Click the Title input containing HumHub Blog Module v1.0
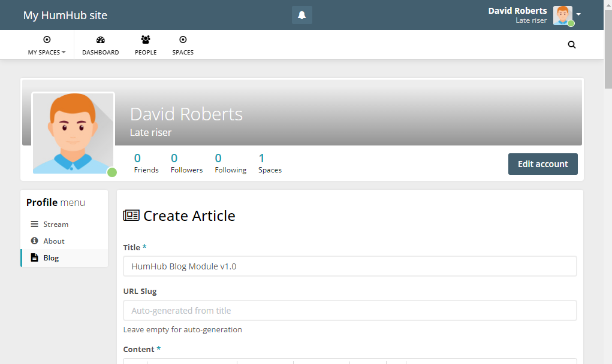Image resolution: width=612 pixels, height=364 pixels. pyautogui.click(x=349, y=266)
